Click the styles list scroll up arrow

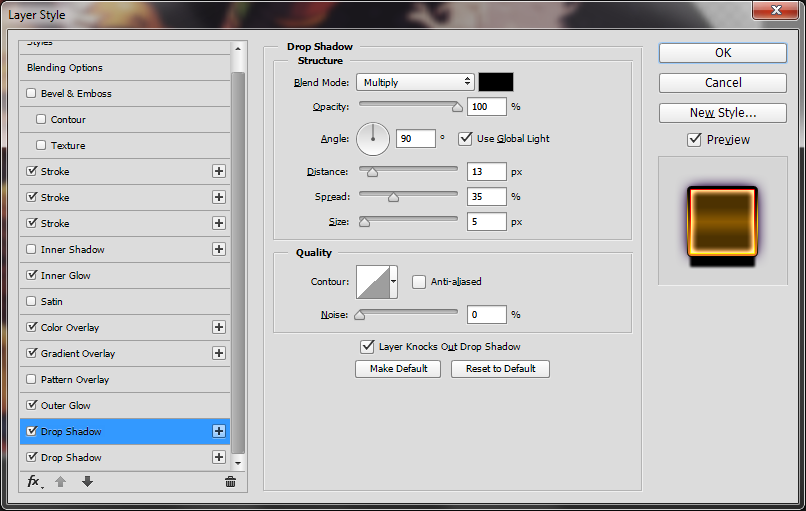[237, 49]
